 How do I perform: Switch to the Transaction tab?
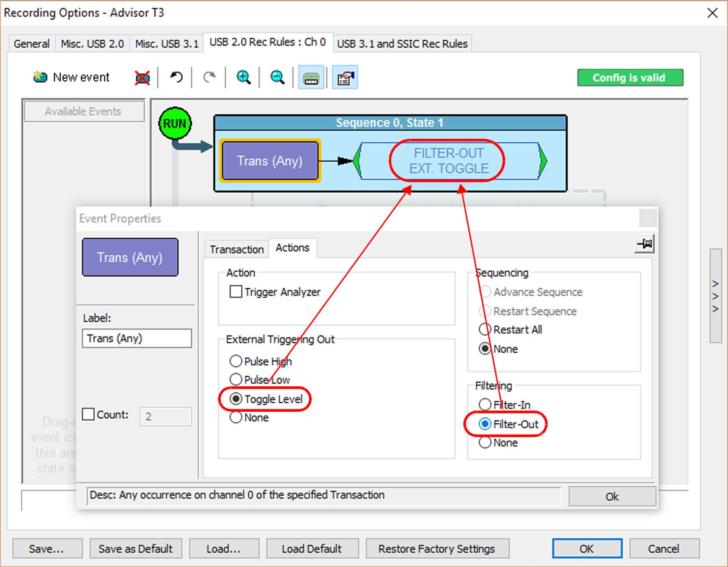pyautogui.click(x=237, y=250)
